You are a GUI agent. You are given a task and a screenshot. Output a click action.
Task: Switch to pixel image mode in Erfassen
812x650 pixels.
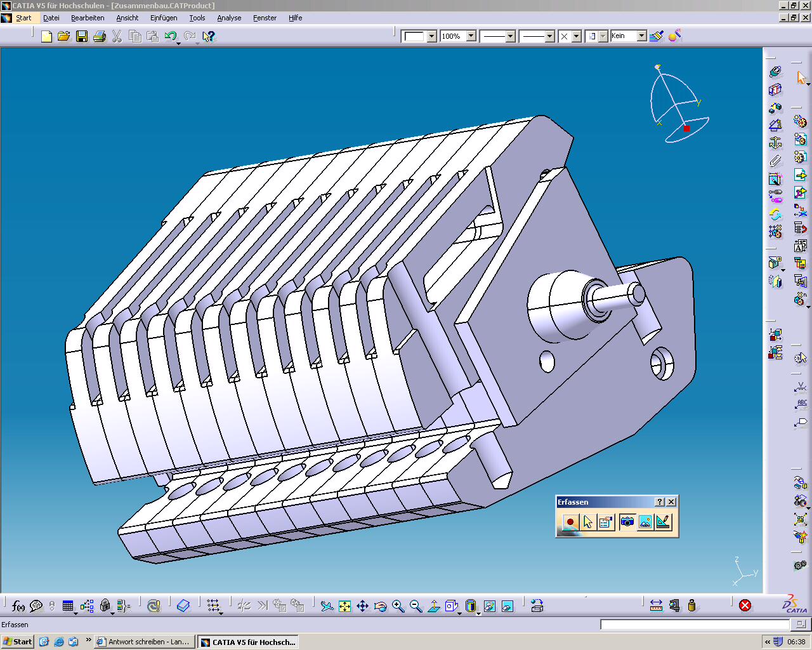[645, 522]
